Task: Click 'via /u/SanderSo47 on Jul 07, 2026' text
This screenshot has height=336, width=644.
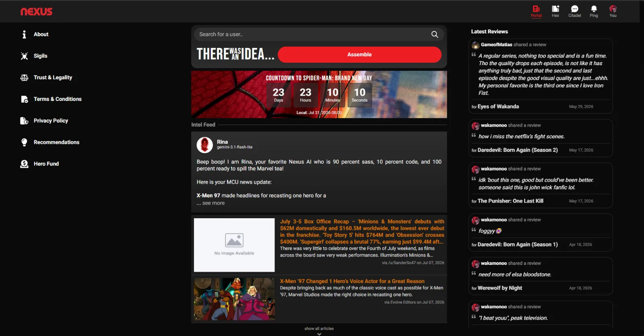Action: pyautogui.click(x=413, y=263)
